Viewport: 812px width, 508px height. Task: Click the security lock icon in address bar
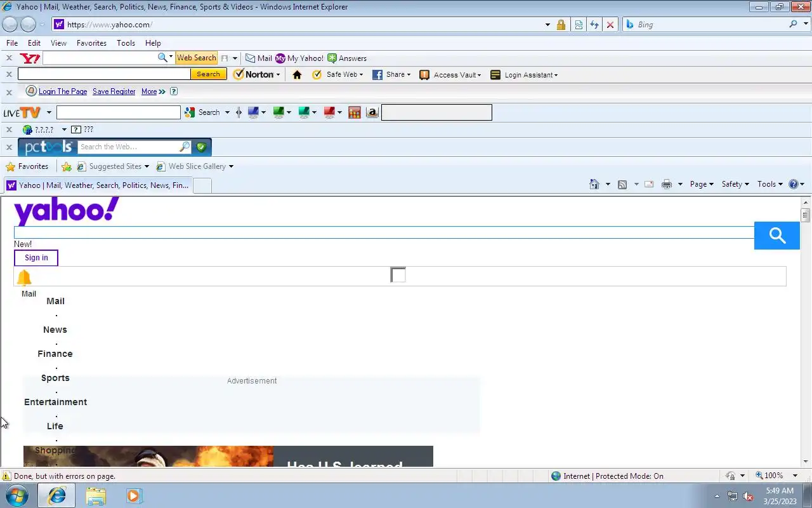[561, 25]
